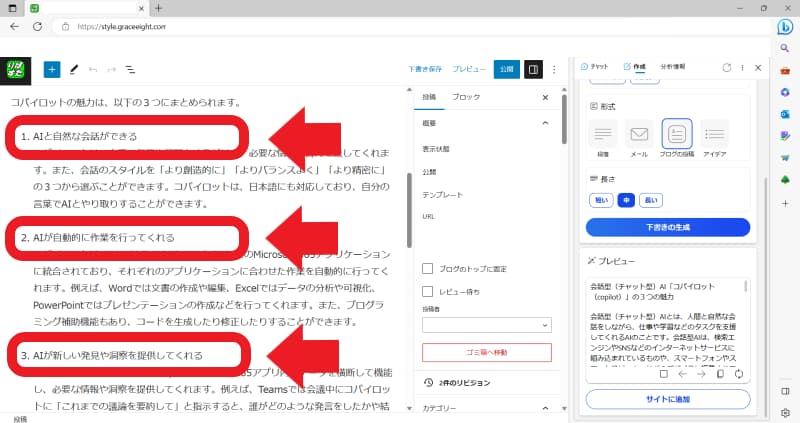This screenshot has width=800, height=423.
Task: Open the Compose tab in Copilot pane
Action: [x=634, y=67]
